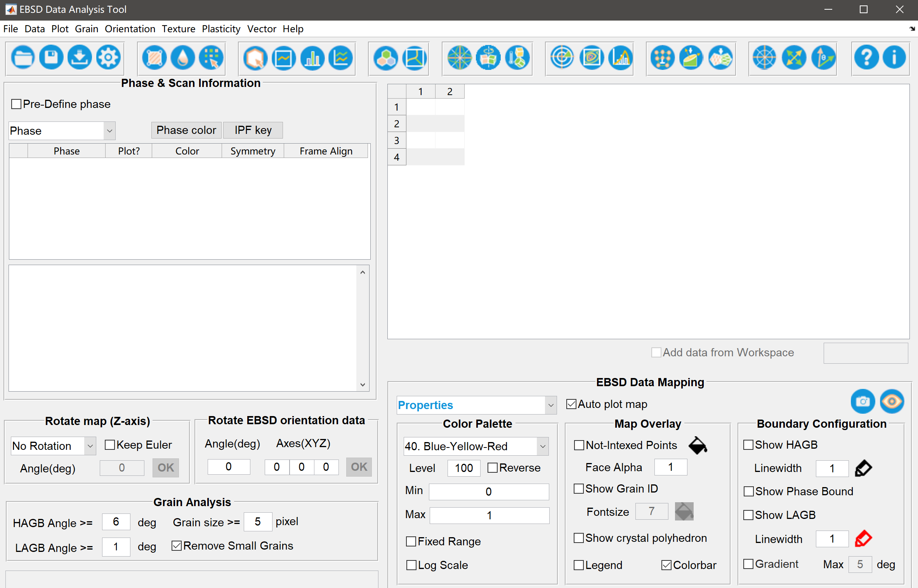This screenshot has width=918, height=588.
Task: Enable the Pre-Define phase checkbox
Action: (16, 104)
